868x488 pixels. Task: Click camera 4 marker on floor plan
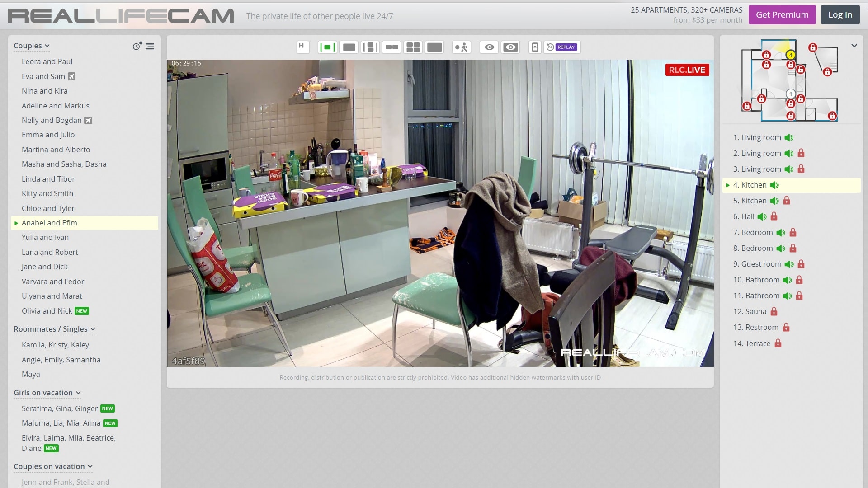pyautogui.click(x=790, y=55)
